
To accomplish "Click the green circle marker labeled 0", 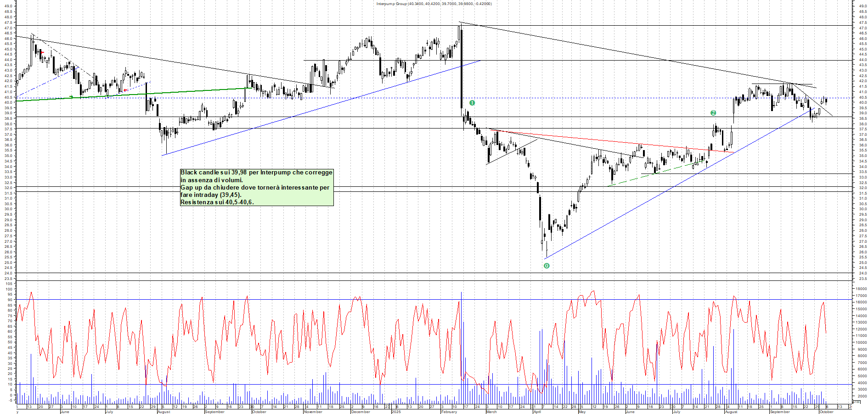I will click(547, 266).
